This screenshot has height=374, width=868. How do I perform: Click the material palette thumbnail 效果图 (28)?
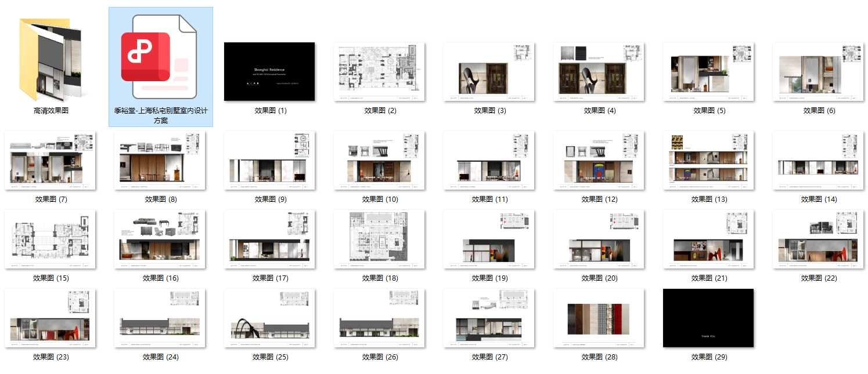coord(599,318)
